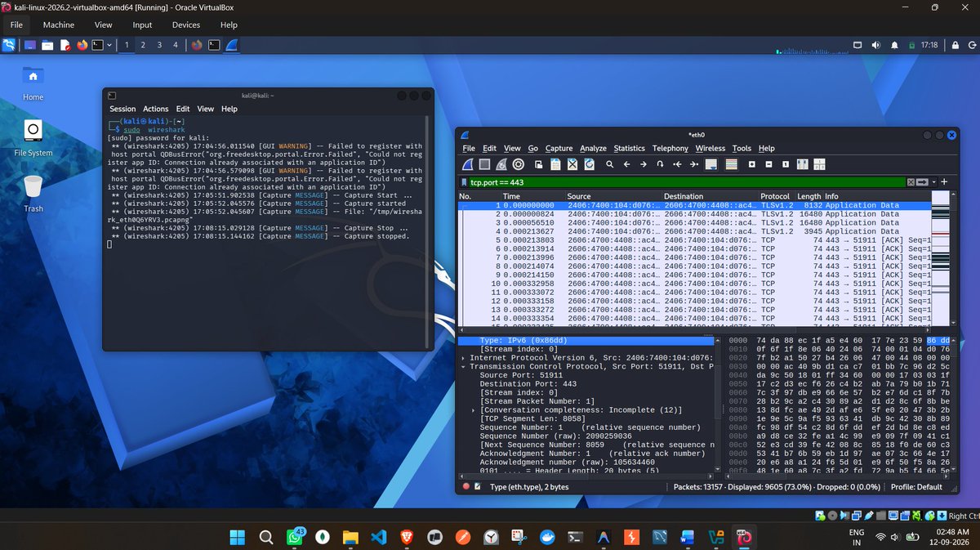
Task: Save the capture file using toolbar icon
Action: pos(555,163)
